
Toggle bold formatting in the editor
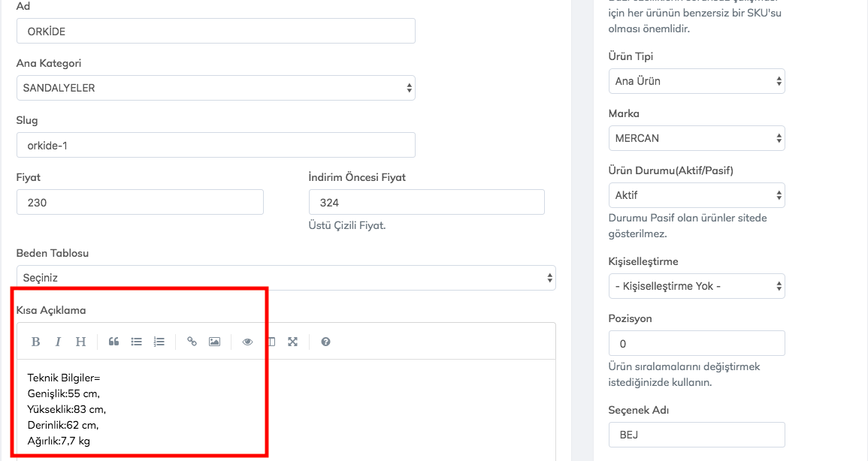tap(35, 342)
